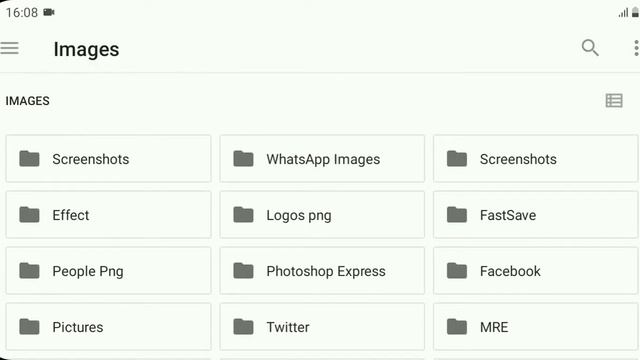
Task: Click the Twitter folder icon
Action: [243, 327]
